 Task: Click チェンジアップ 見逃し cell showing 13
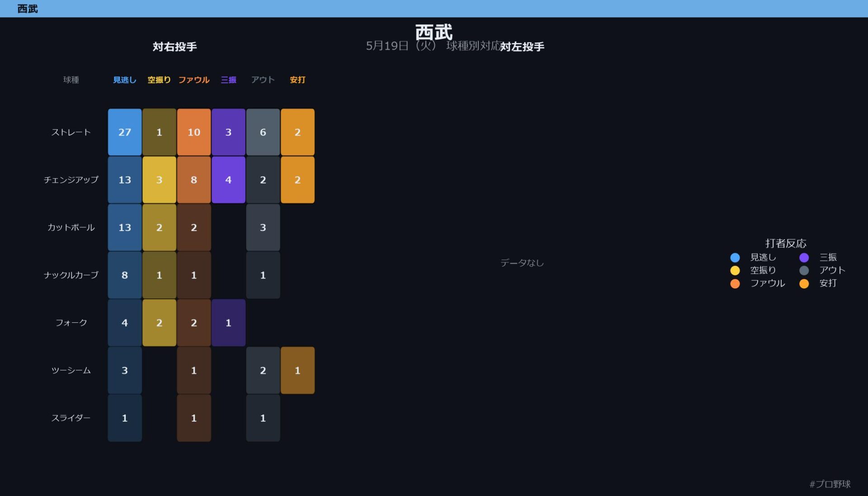[x=125, y=180]
